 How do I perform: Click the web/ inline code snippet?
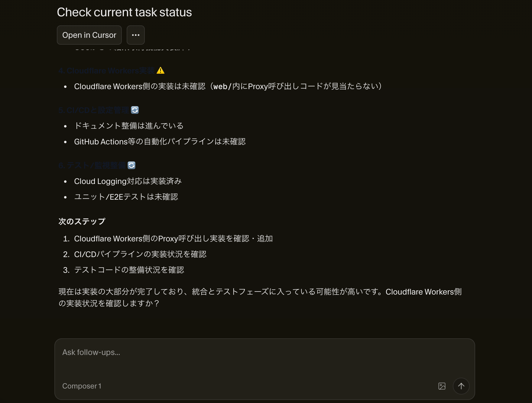[222, 87]
